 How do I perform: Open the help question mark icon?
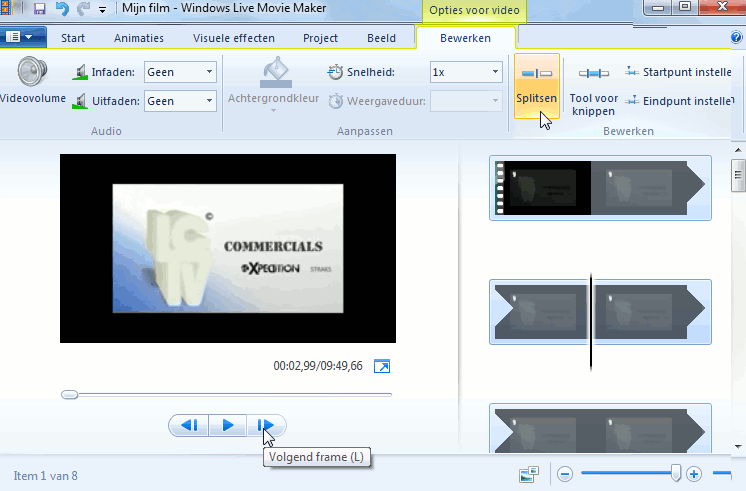[736, 37]
